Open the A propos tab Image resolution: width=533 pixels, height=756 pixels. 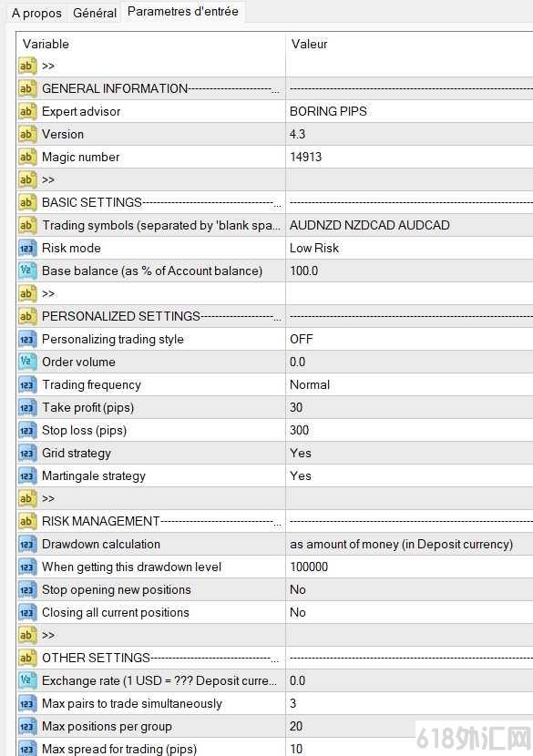pos(36,13)
